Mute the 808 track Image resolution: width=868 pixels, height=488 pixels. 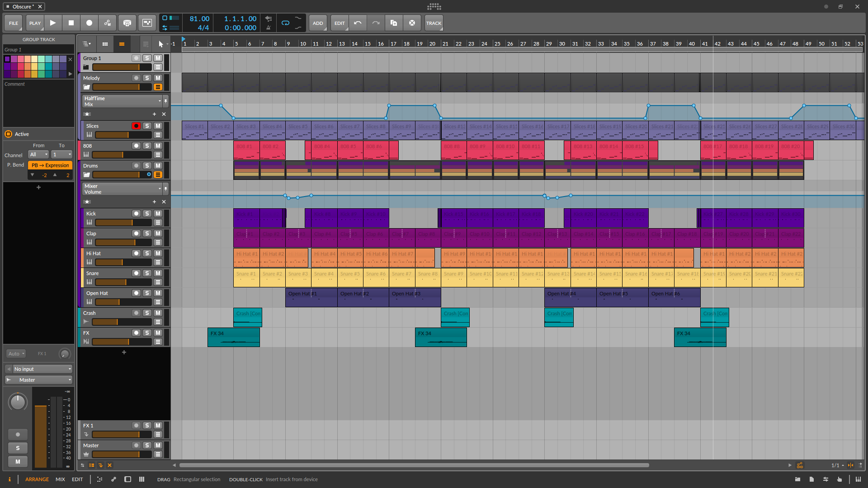pyautogui.click(x=158, y=146)
